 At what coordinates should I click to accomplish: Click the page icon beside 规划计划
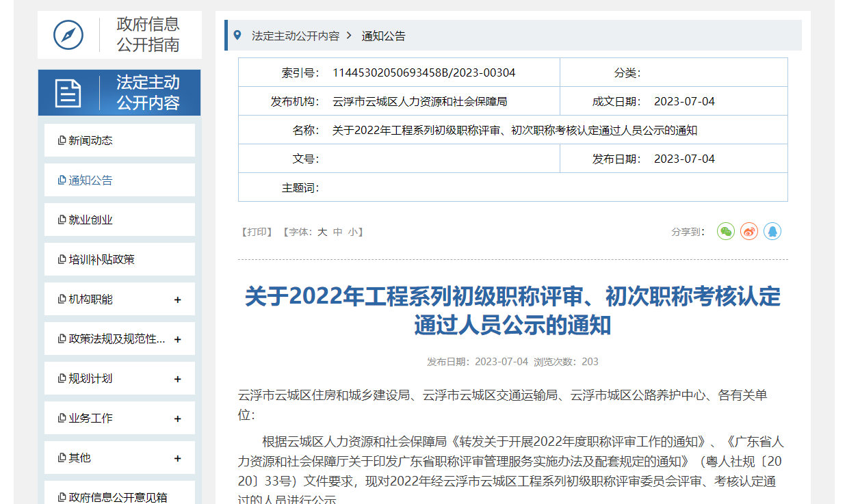[62, 379]
